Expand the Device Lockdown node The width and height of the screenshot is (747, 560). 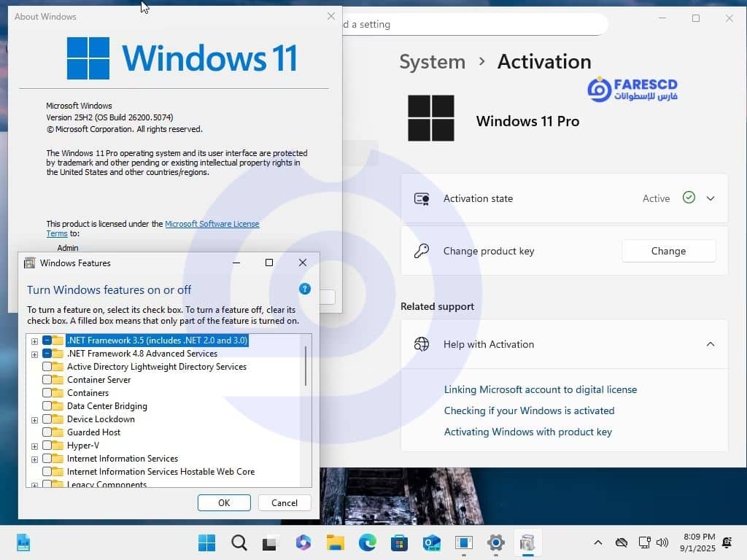coord(34,420)
